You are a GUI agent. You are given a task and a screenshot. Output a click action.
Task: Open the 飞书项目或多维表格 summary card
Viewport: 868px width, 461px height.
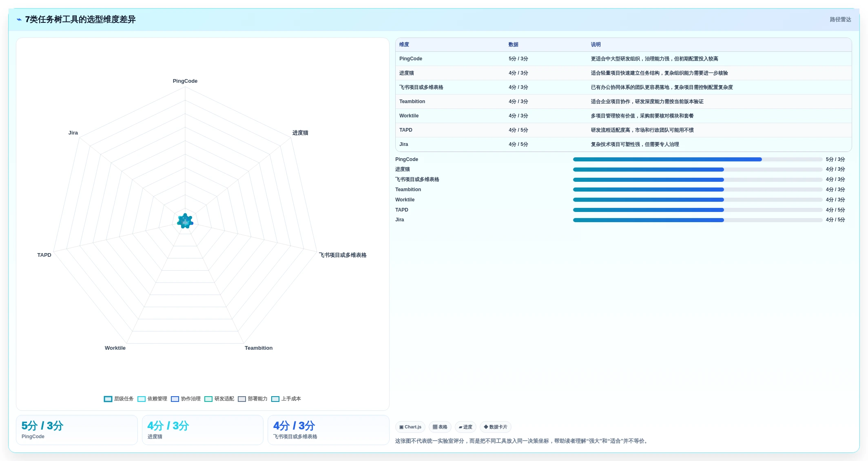328,430
